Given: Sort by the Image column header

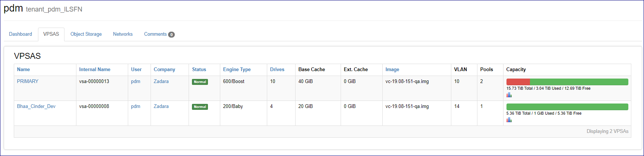Looking at the screenshot, I should pyautogui.click(x=392, y=70).
